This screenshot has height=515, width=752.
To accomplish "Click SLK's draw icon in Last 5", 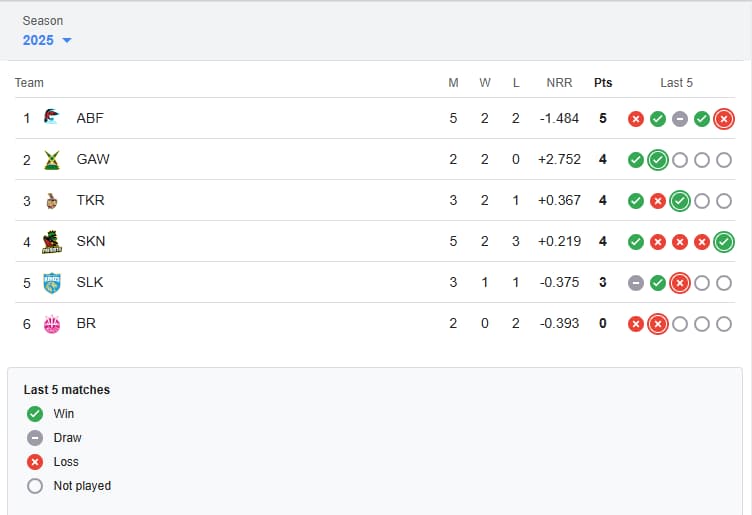I will [635, 283].
